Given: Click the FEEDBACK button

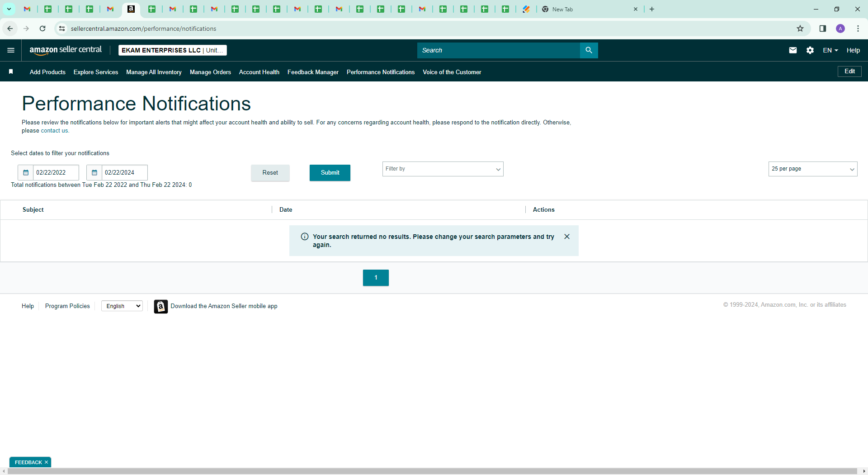Looking at the screenshot, I should pos(28,462).
